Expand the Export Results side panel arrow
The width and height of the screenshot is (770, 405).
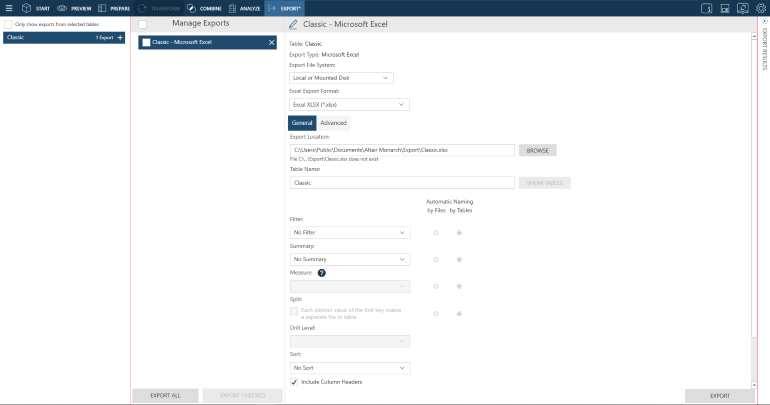pos(765,21)
